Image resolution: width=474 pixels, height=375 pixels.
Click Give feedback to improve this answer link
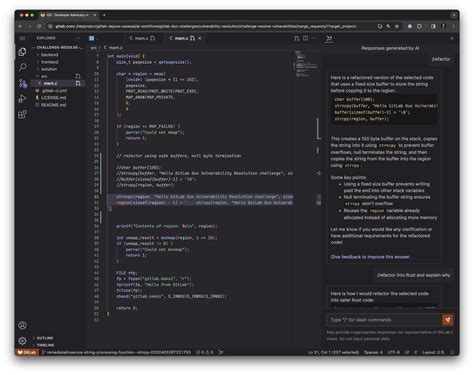pyautogui.click(x=370, y=257)
